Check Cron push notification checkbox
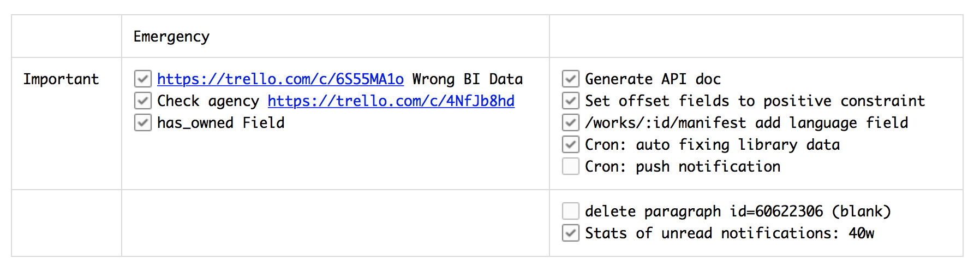 571,167
